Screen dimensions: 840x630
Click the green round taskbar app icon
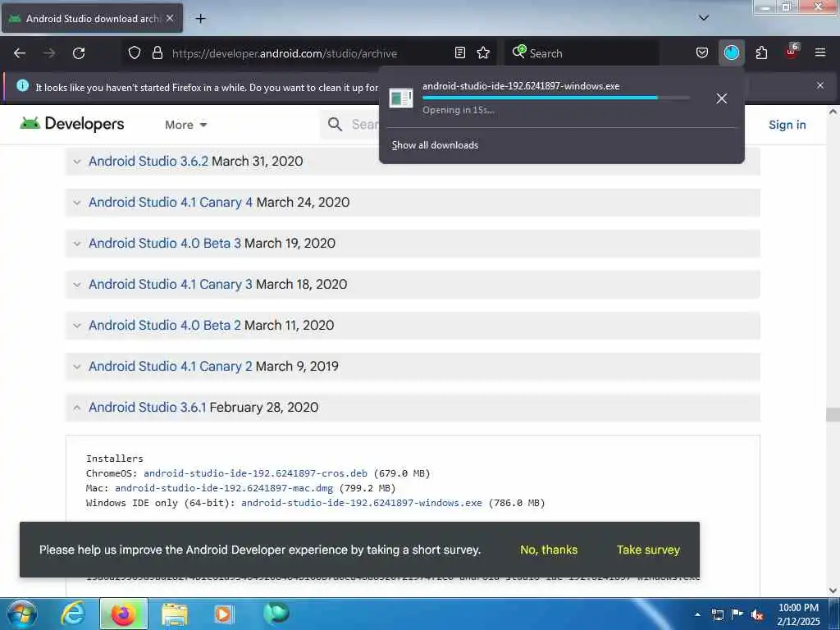pos(276,614)
